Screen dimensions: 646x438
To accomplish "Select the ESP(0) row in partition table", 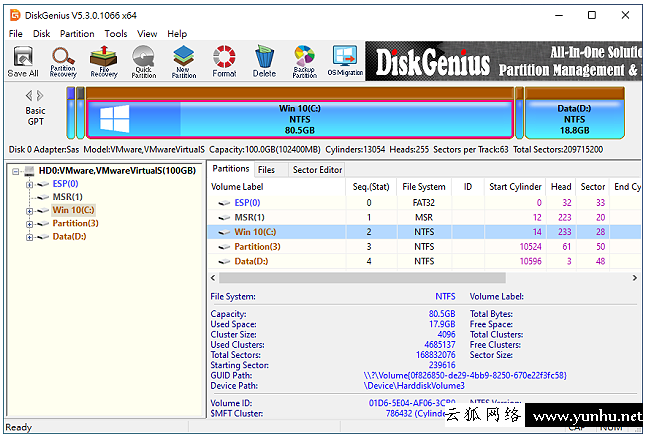I will (424, 203).
